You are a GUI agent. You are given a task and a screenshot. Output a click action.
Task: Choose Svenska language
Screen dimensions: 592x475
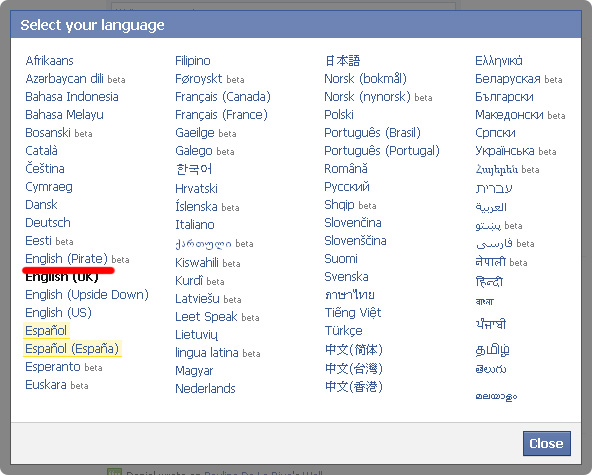click(346, 277)
